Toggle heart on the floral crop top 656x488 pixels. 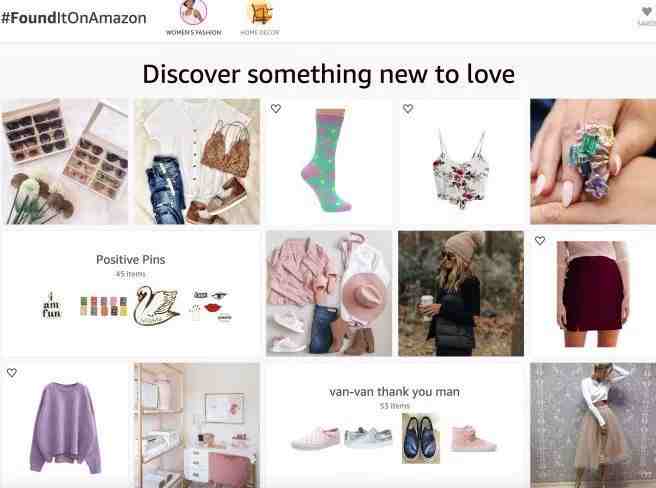click(408, 109)
